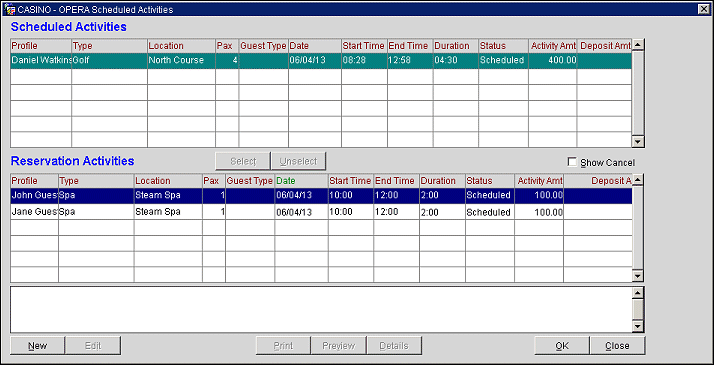The image size is (714, 365).
Task: Click inside the notes text area
Action: [x=321, y=309]
